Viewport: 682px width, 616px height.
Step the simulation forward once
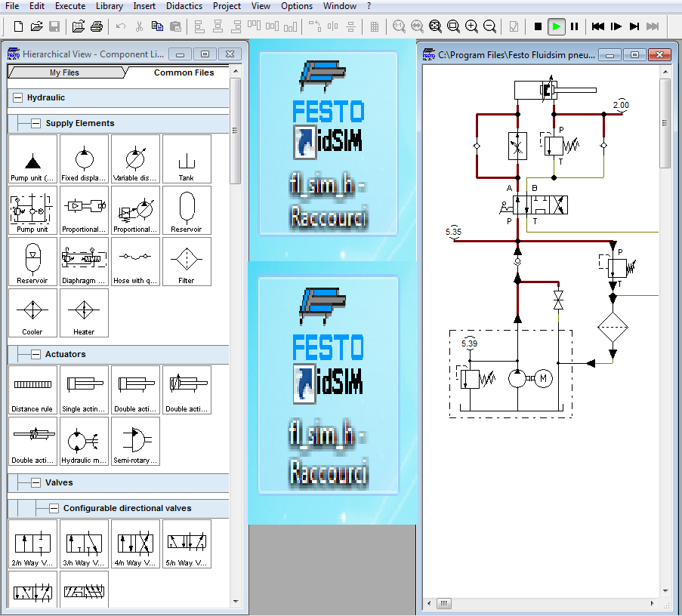(616, 26)
